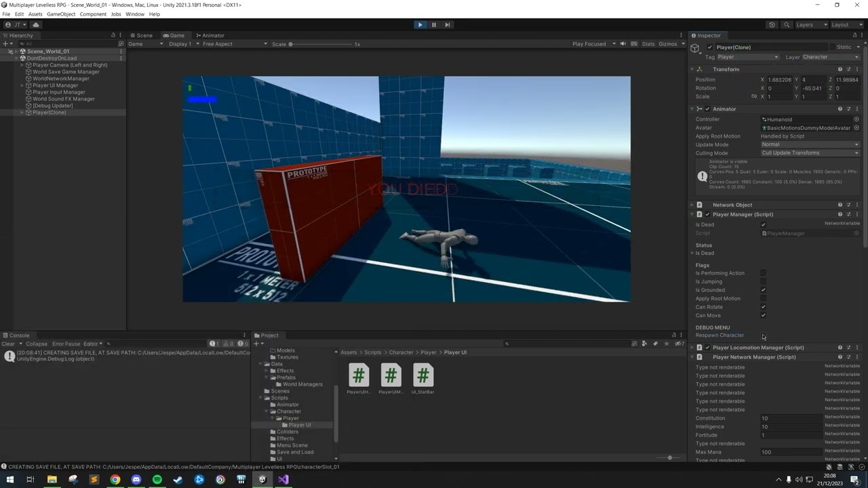The image size is (868, 488).
Task: Toggle the constrained proportions link icon for Scale
Action: click(753, 96)
